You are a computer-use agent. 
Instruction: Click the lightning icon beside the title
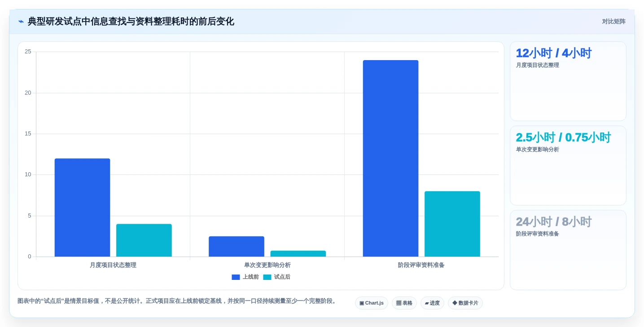click(21, 22)
